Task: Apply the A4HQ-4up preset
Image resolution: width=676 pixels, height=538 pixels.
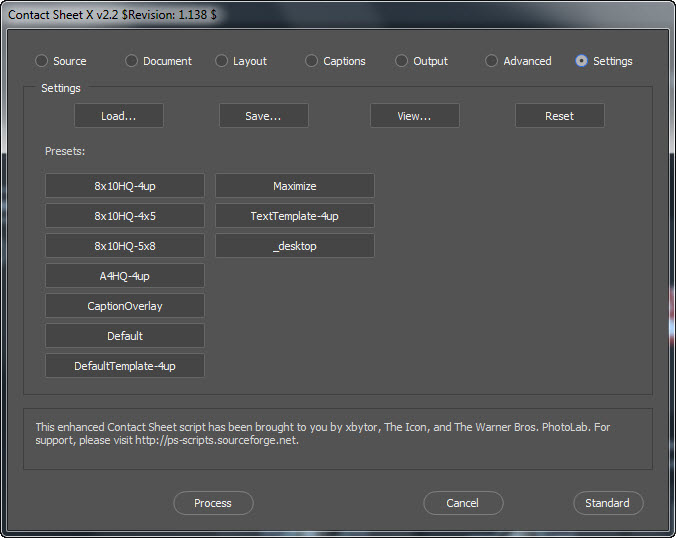Action: tap(125, 276)
